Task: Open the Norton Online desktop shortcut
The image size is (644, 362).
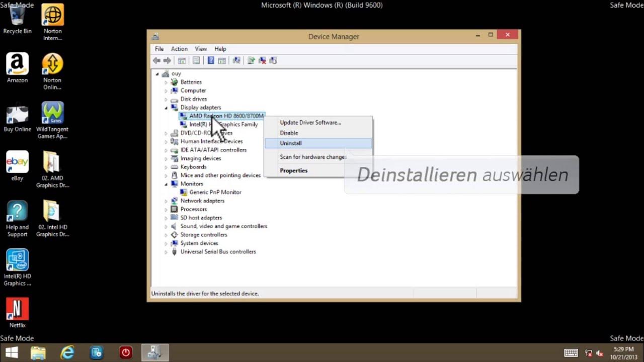Action: pos(52,71)
